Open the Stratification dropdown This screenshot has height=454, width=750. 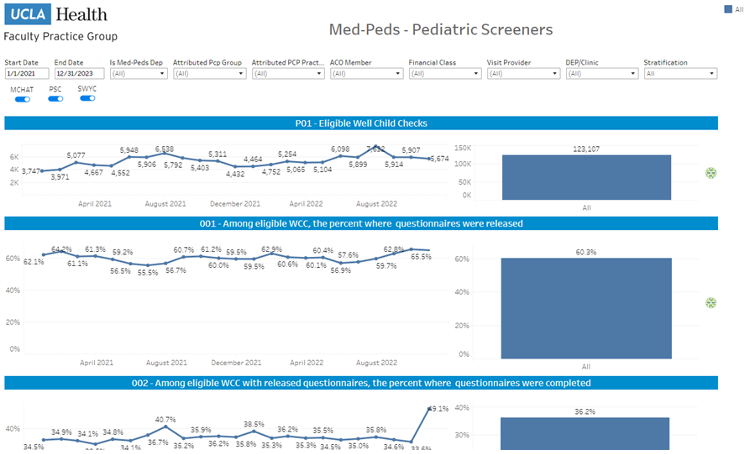(680, 74)
